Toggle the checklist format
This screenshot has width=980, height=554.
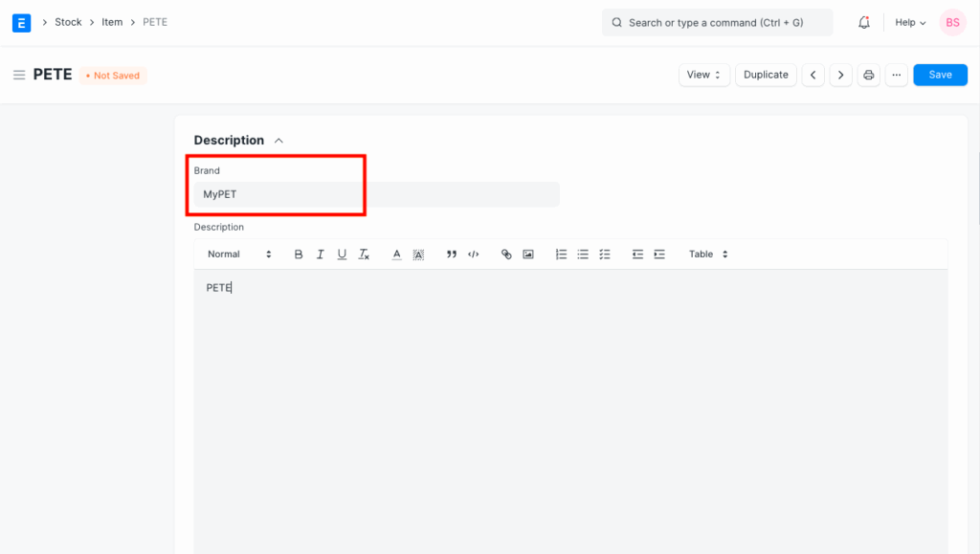(605, 255)
